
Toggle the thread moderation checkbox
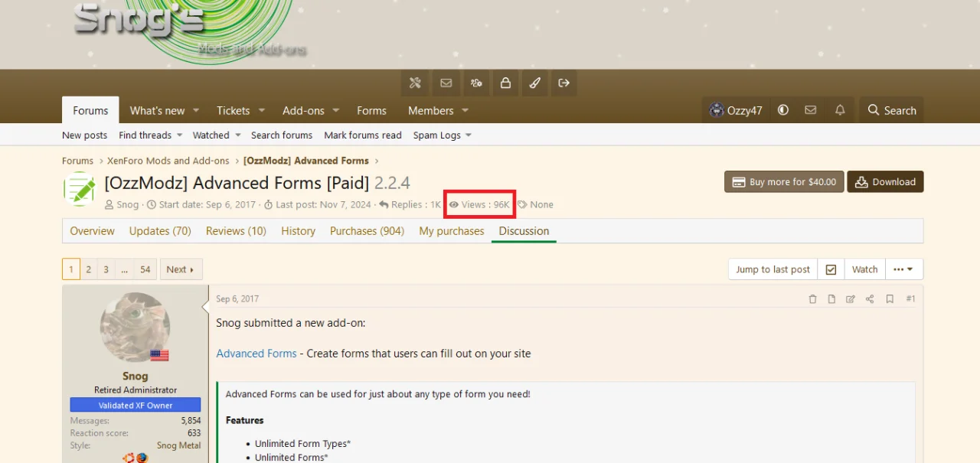click(x=831, y=269)
